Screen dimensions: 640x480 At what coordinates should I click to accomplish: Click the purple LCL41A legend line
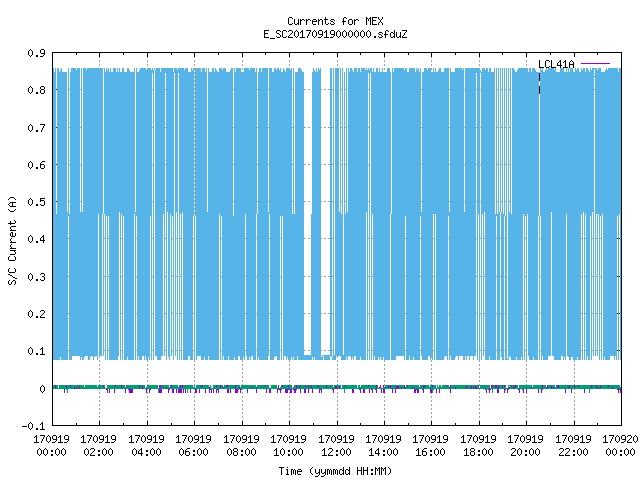[595, 64]
